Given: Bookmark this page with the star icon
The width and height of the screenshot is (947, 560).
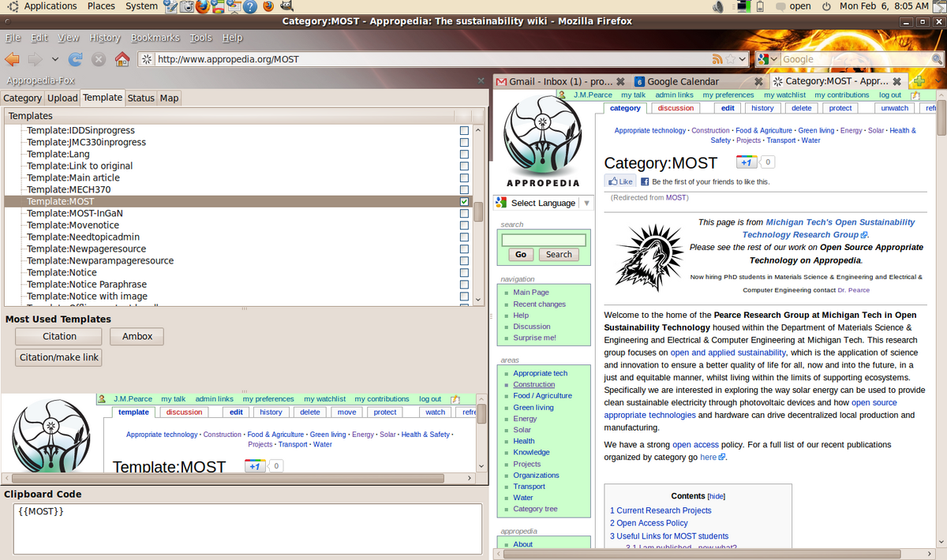Looking at the screenshot, I should (x=731, y=59).
